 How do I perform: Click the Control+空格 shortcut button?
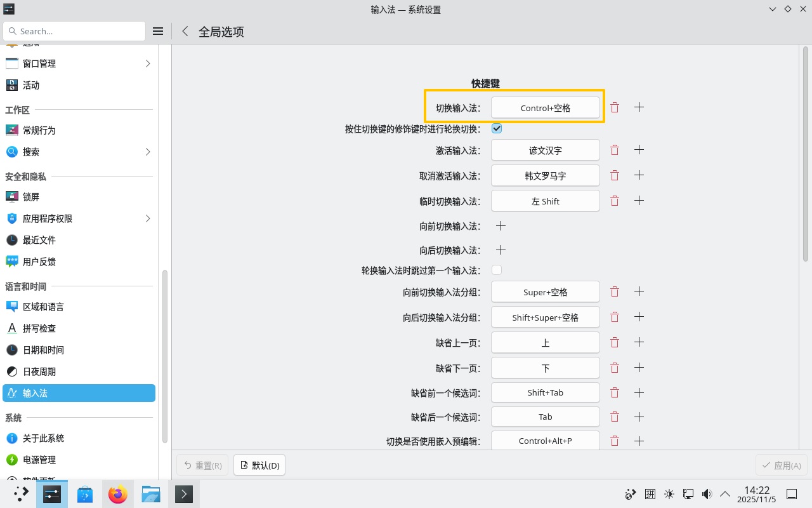[x=545, y=107]
